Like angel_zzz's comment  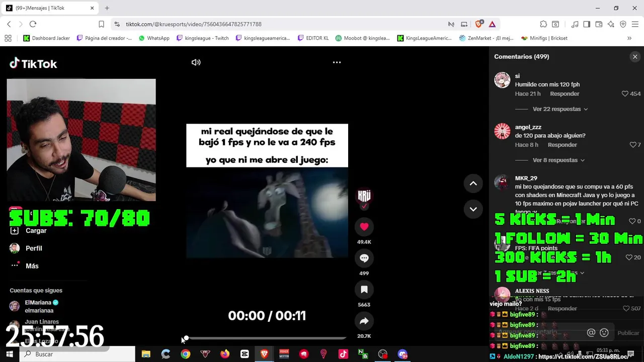click(x=632, y=145)
